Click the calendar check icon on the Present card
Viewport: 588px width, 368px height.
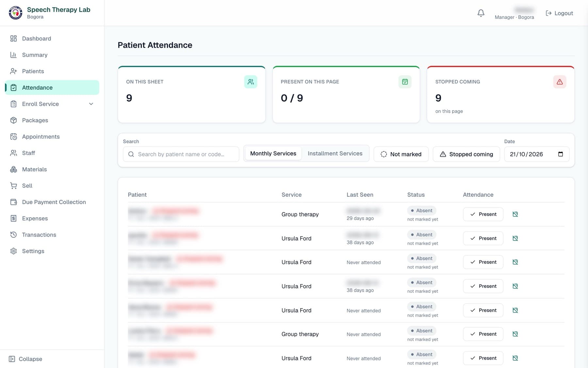pos(405,82)
